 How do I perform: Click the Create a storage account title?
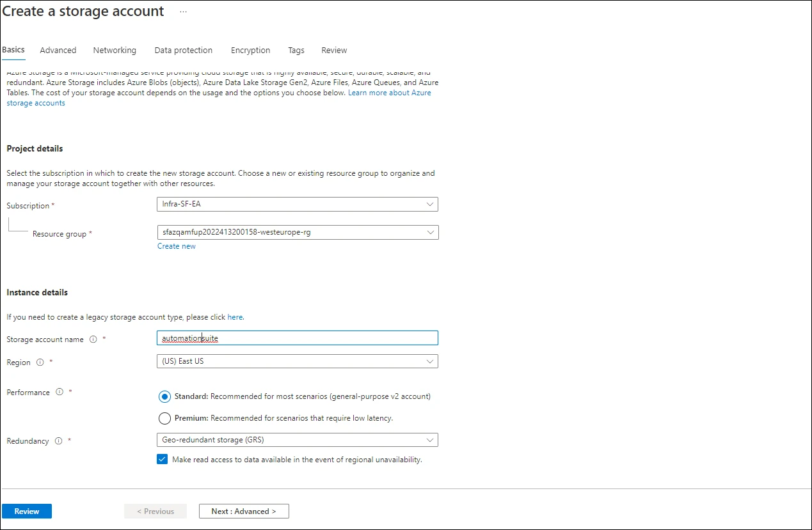pos(83,12)
